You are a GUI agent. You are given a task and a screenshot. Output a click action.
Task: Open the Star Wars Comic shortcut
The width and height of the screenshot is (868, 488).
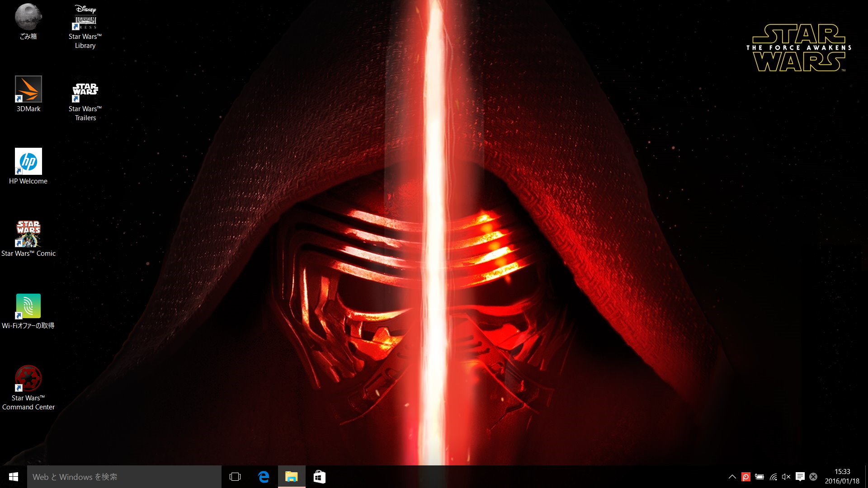pos(28,239)
